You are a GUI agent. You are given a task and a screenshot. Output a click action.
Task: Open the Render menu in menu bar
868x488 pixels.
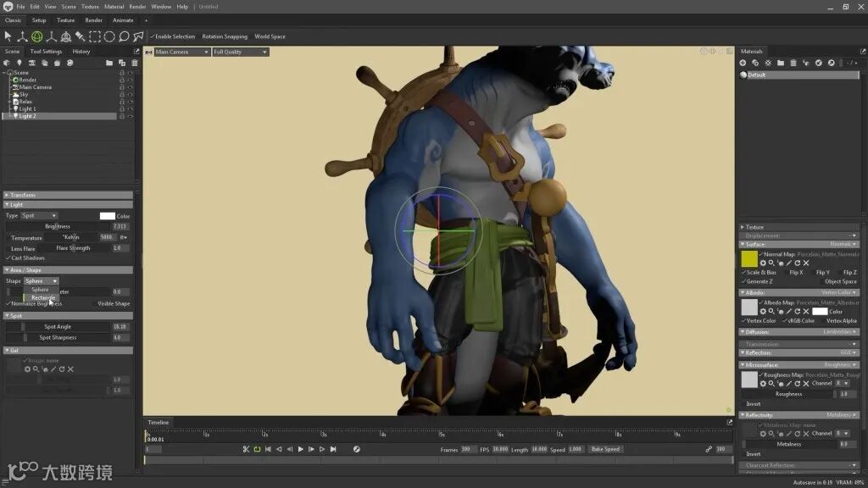click(x=137, y=7)
